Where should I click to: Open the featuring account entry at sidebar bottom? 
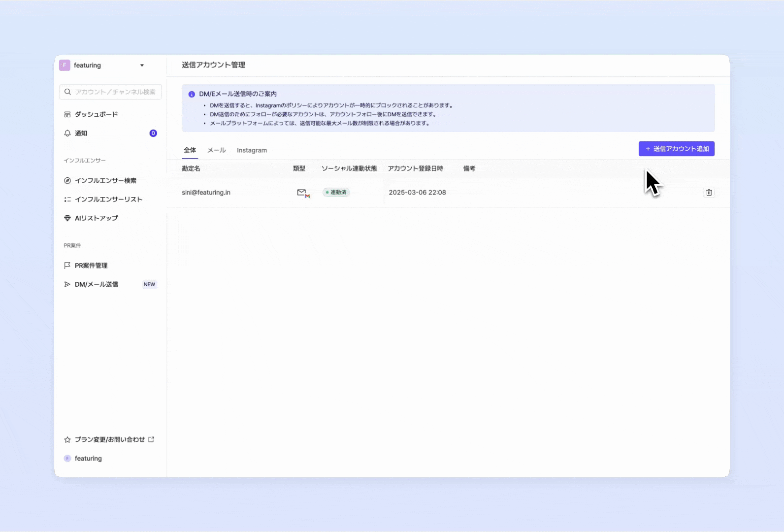[x=88, y=459]
